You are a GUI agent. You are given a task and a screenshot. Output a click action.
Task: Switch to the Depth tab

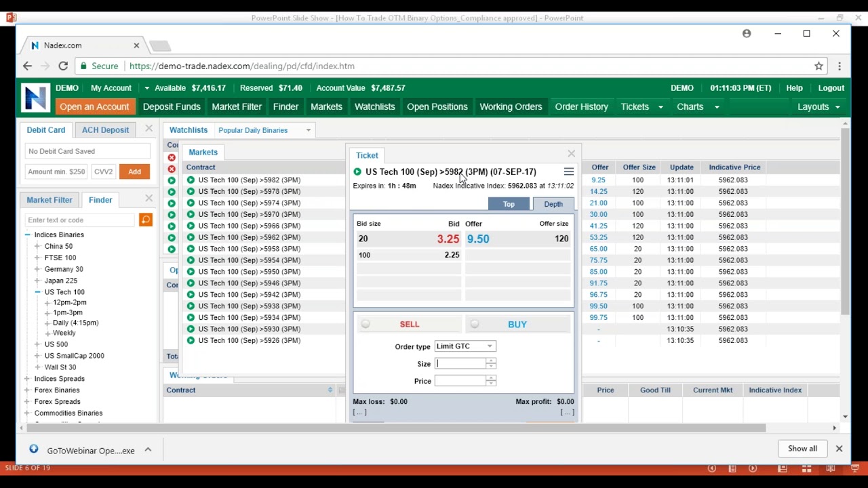(x=553, y=204)
